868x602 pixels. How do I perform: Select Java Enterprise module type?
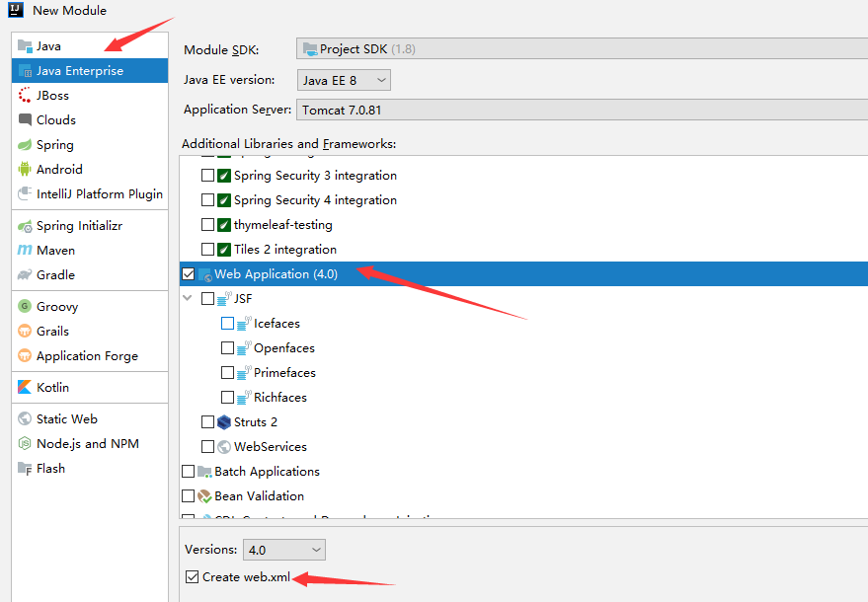[x=90, y=71]
